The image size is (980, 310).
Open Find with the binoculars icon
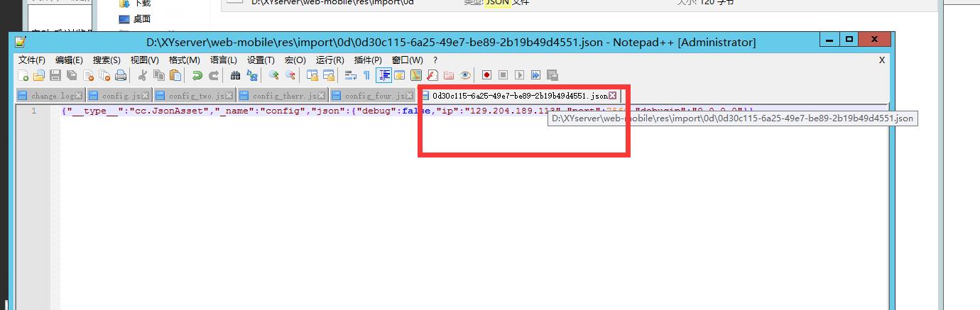236,75
